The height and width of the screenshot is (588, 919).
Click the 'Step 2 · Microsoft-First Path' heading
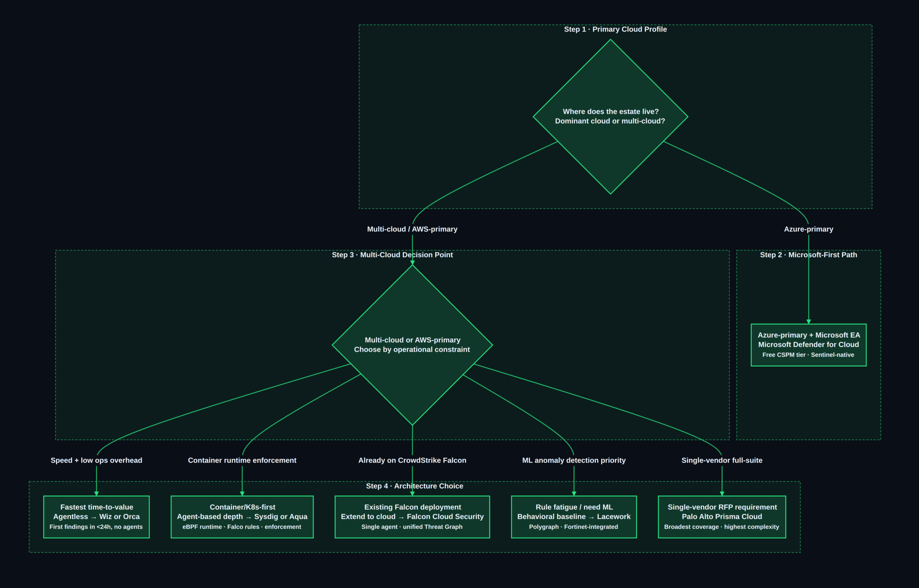(x=808, y=255)
